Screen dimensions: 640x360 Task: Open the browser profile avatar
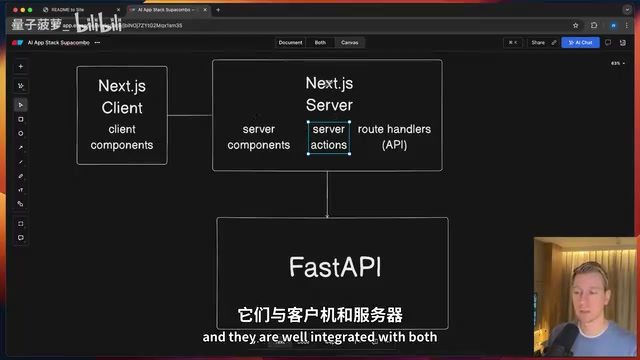[613, 25]
